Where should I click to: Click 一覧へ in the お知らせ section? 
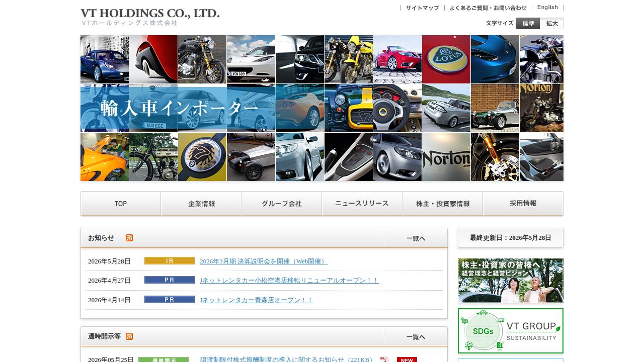point(416,238)
